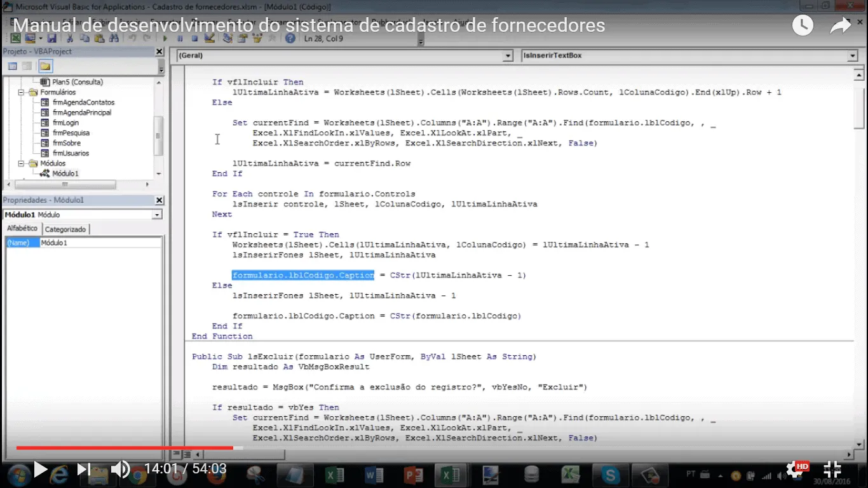
Task: Click the Procedure View button below code
Action: [x=177, y=454]
